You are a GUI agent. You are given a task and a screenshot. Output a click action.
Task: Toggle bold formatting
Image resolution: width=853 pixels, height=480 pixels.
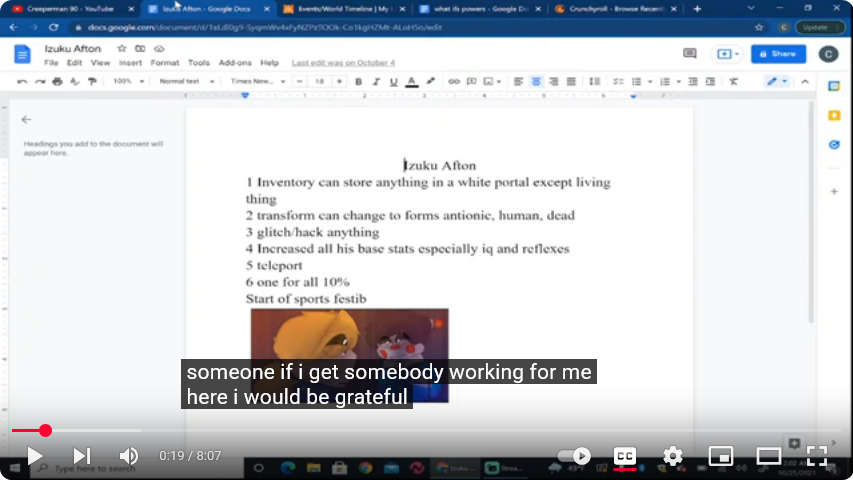coord(358,82)
